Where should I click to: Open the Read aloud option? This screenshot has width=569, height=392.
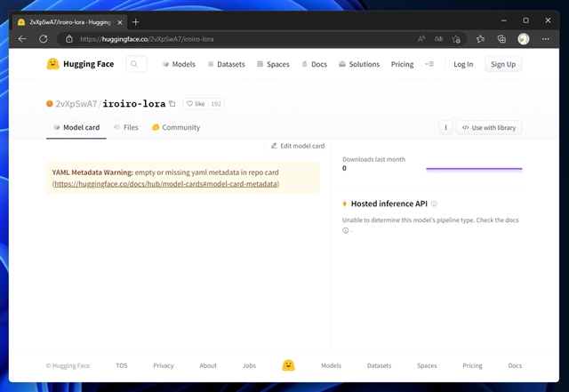tap(421, 39)
